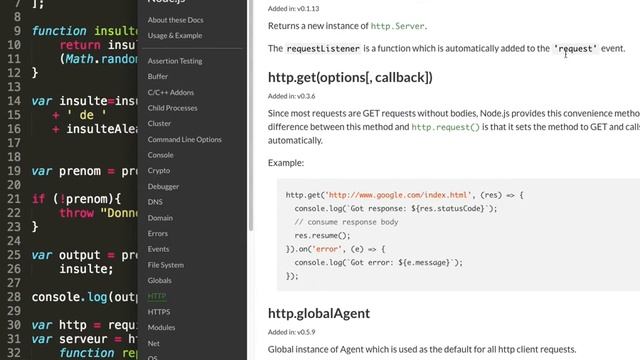Click the google.com URL in the example
640x360 pixels.
398,195
